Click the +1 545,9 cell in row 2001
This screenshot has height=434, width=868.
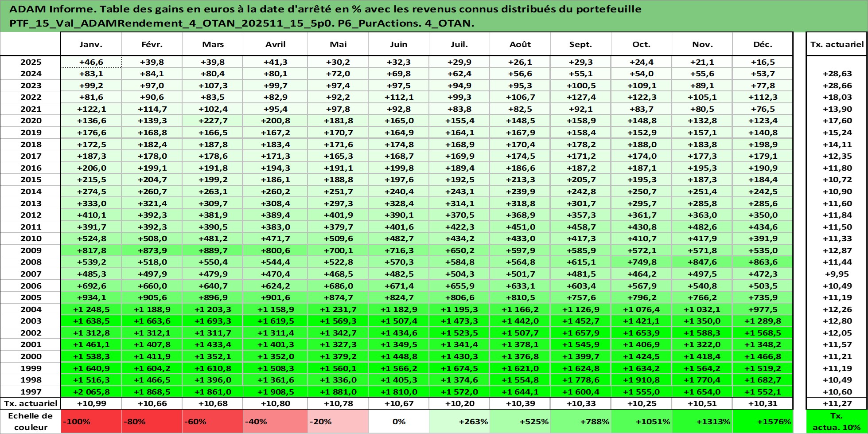click(x=581, y=344)
